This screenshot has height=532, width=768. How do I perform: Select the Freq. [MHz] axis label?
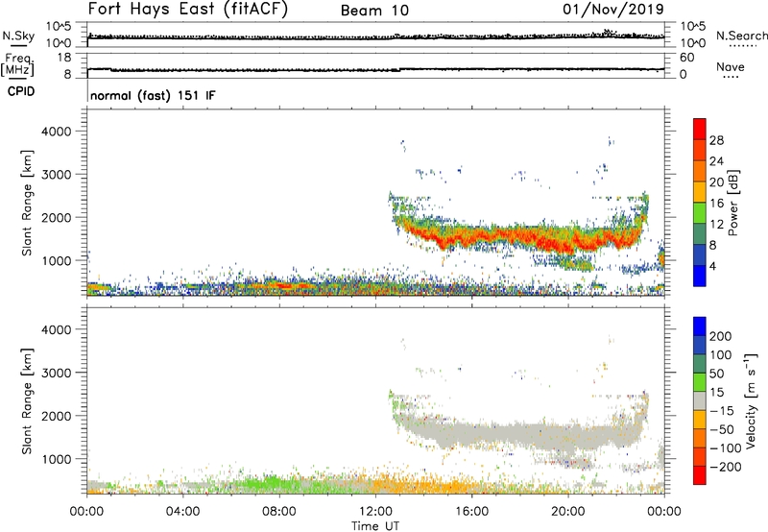[18, 64]
